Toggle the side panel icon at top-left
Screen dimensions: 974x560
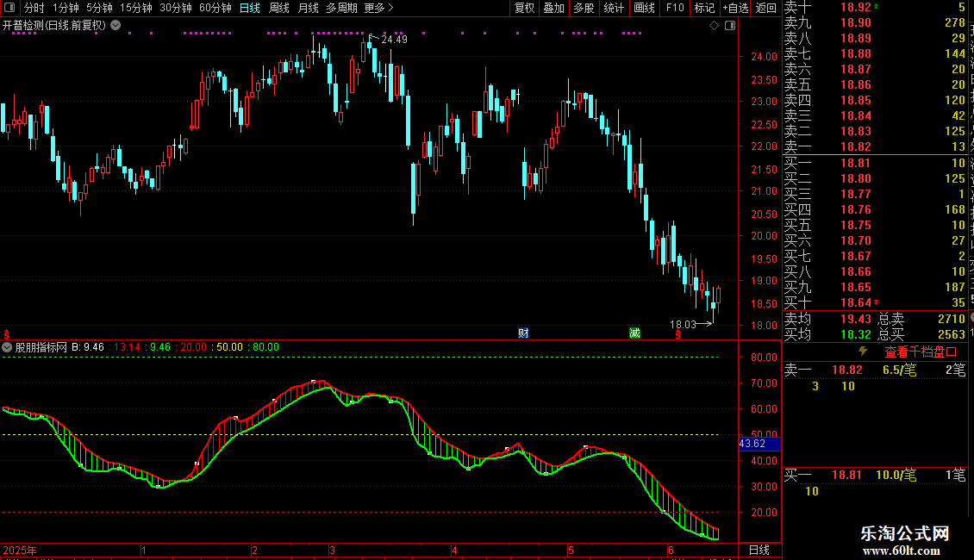tap(9, 8)
